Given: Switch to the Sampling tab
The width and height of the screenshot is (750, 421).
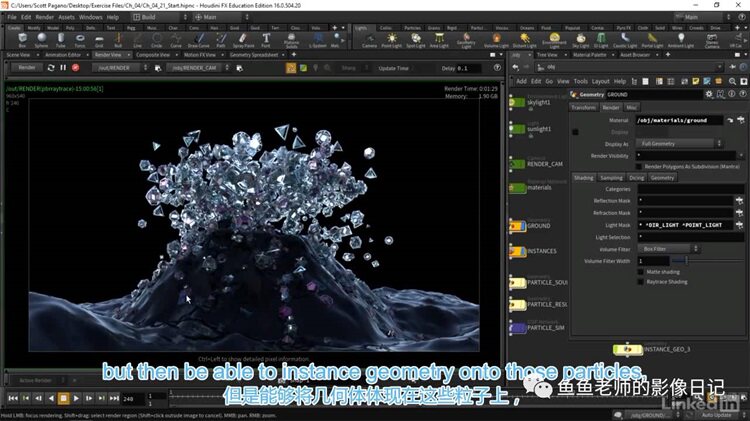Looking at the screenshot, I should 611,177.
